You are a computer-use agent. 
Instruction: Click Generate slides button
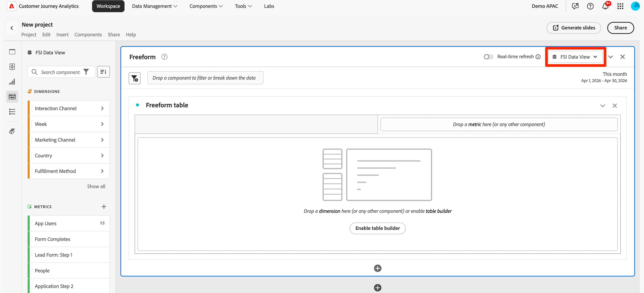[573, 28]
